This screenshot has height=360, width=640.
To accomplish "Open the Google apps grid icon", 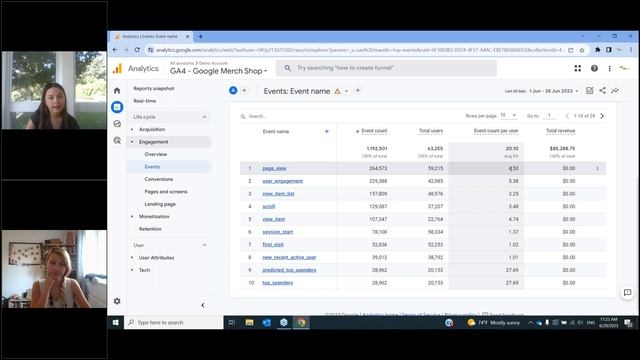I will [578, 69].
